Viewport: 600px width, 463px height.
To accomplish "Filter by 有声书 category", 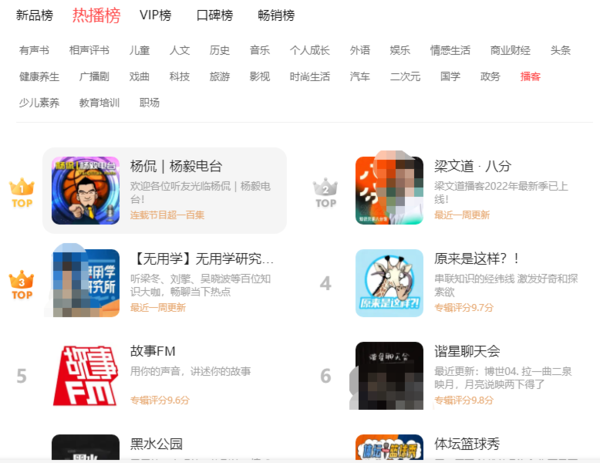I will (x=34, y=50).
